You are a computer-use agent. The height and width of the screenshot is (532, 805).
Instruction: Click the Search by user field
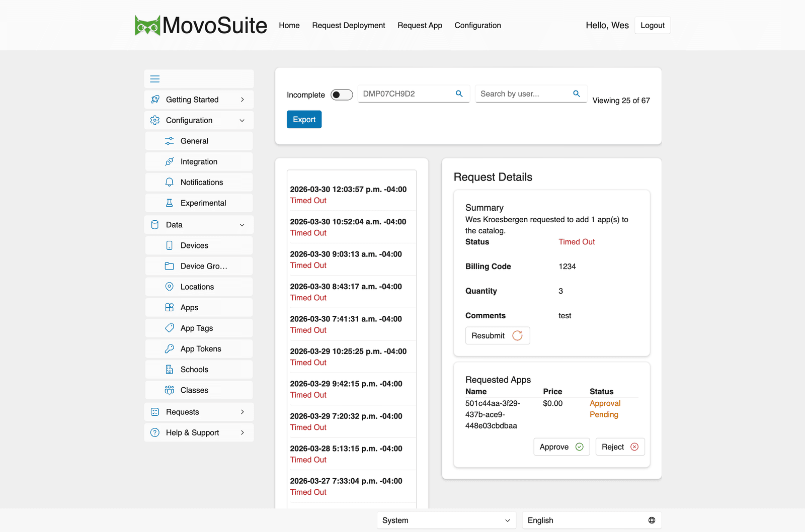tap(531, 94)
